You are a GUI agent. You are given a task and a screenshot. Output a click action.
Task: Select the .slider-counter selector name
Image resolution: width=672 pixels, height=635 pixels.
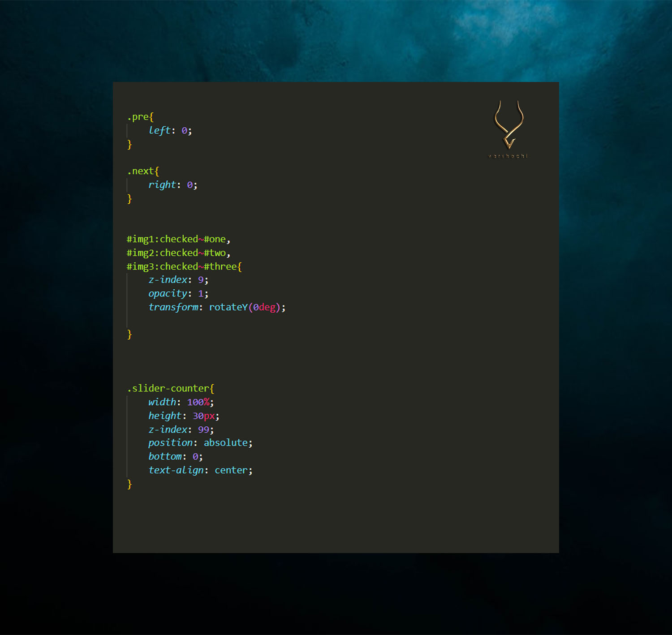(169, 388)
